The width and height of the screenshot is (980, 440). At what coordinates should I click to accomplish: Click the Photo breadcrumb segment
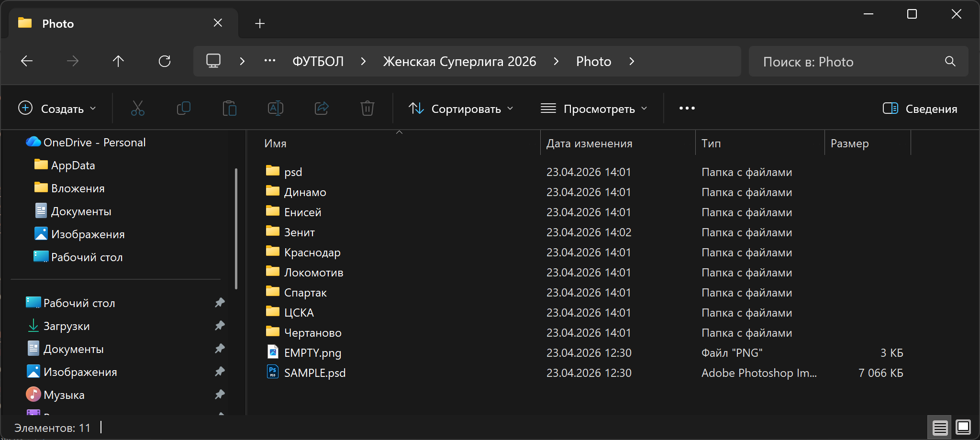point(594,61)
